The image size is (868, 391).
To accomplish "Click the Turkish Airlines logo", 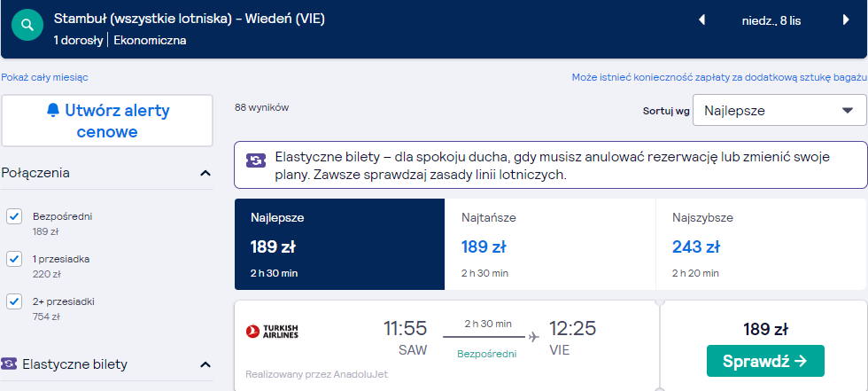I will pyautogui.click(x=272, y=332).
